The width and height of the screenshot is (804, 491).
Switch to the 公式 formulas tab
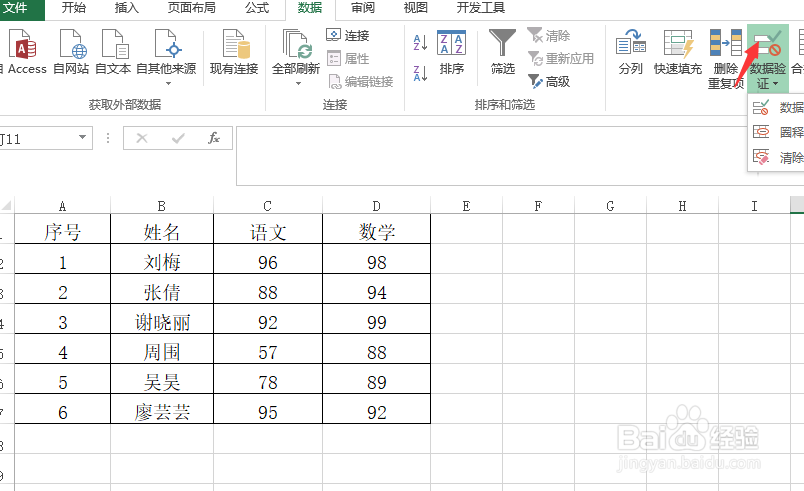[256, 8]
